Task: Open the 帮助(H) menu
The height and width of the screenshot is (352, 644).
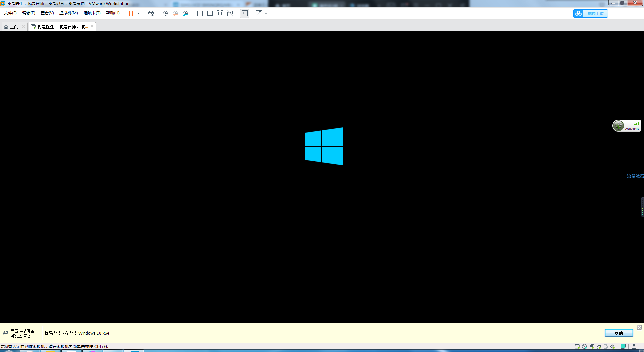Action: pos(113,13)
